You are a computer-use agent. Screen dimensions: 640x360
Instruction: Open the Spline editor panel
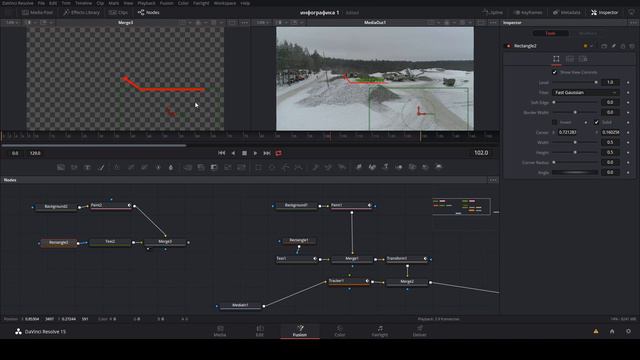coord(493,13)
